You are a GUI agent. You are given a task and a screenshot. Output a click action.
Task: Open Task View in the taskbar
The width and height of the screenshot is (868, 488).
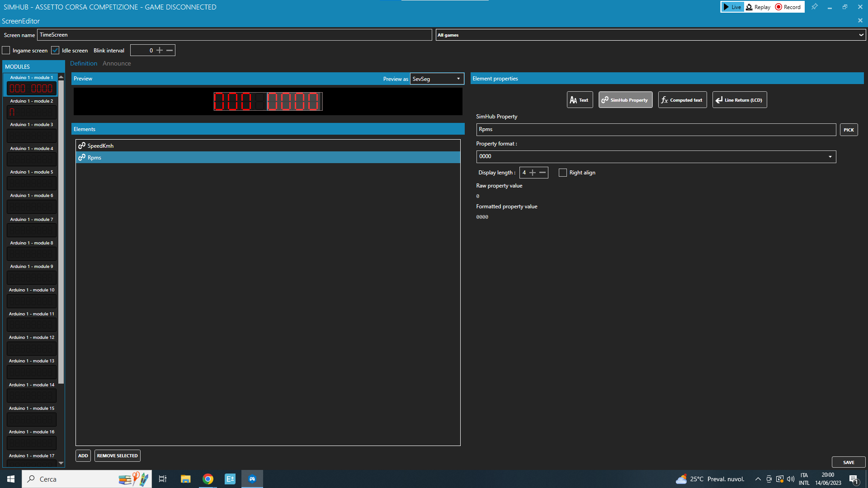coord(163,479)
